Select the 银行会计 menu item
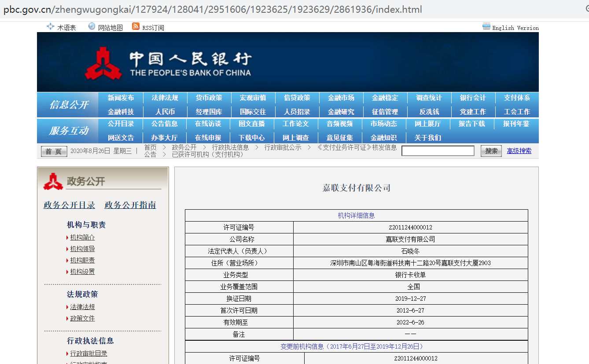Image resolution: width=589 pixels, height=364 pixels. pyautogui.click(x=473, y=98)
